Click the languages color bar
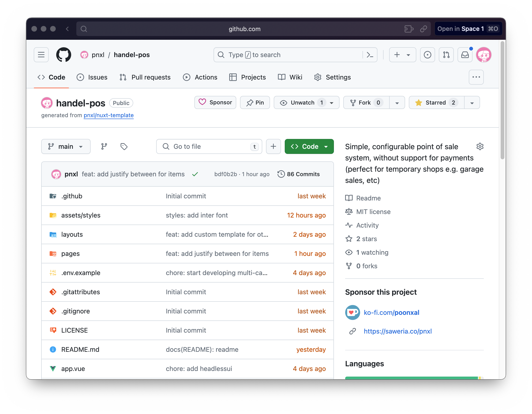 pos(412,378)
